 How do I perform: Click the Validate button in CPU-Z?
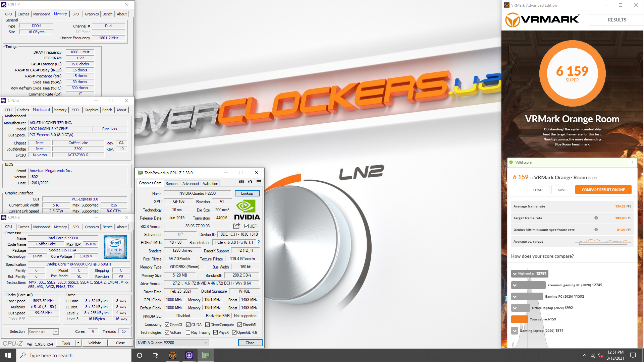click(x=95, y=343)
